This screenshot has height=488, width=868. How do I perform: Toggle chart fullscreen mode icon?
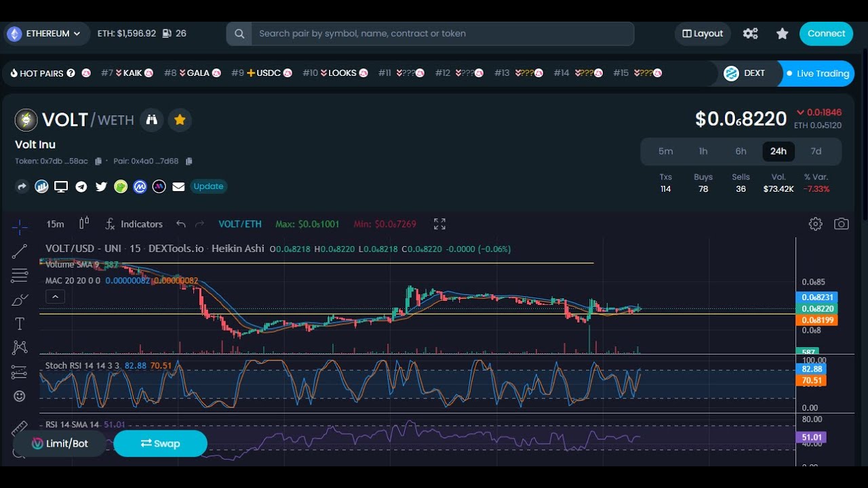pyautogui.click(x=439, y=224)
